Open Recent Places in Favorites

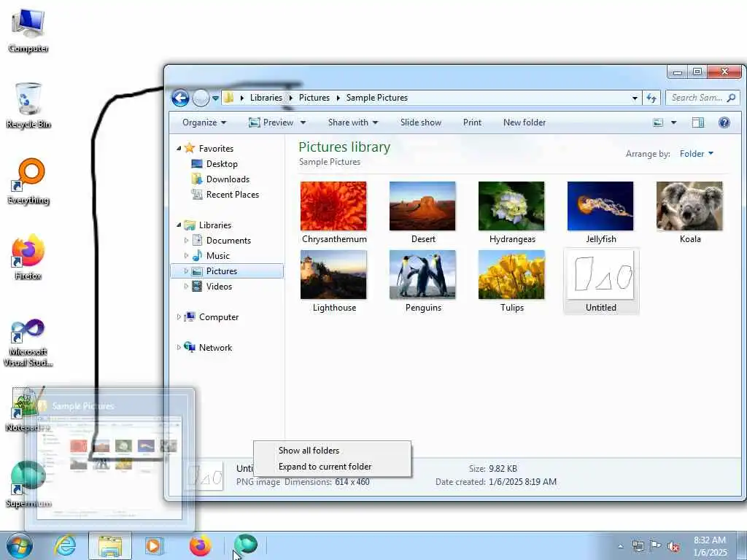(x=233, y=194)
